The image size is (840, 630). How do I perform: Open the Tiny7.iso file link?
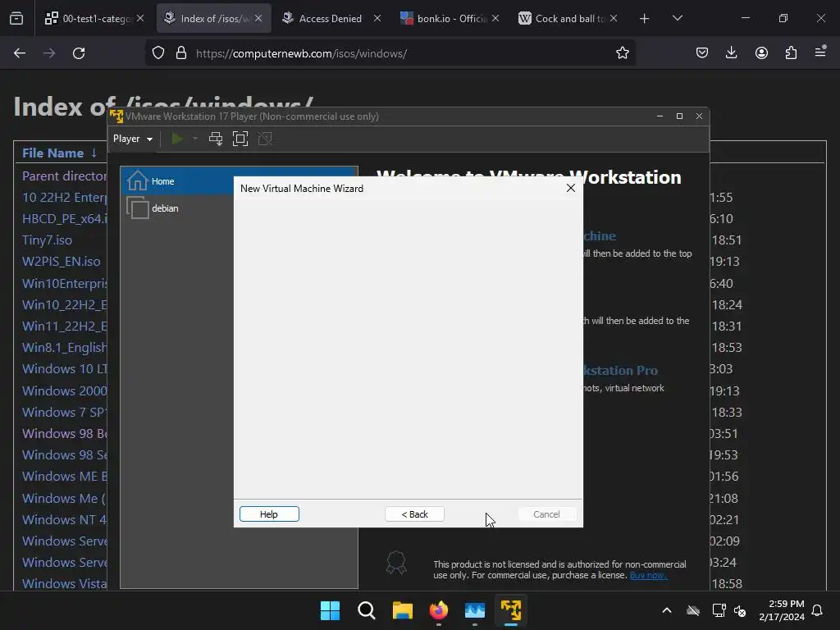47,240
